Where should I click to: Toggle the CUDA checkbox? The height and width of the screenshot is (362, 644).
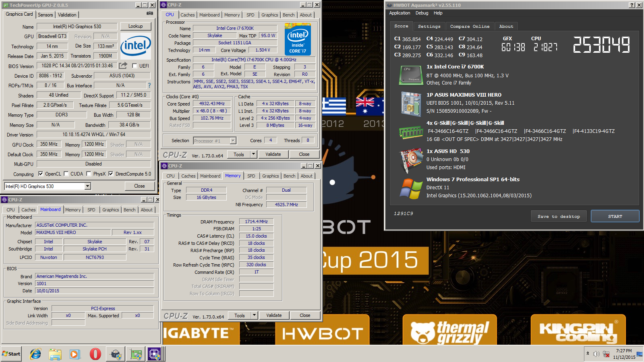[66, 174]
